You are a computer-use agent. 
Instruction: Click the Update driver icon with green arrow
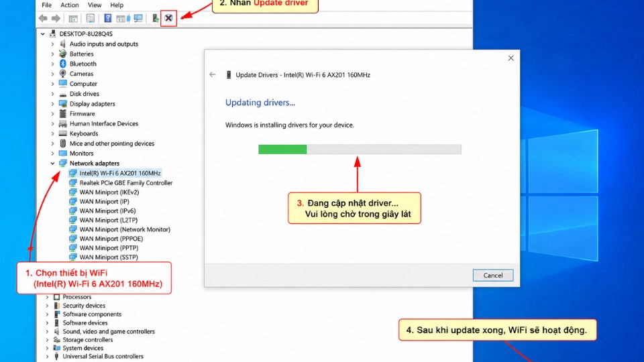pos(156,18)
